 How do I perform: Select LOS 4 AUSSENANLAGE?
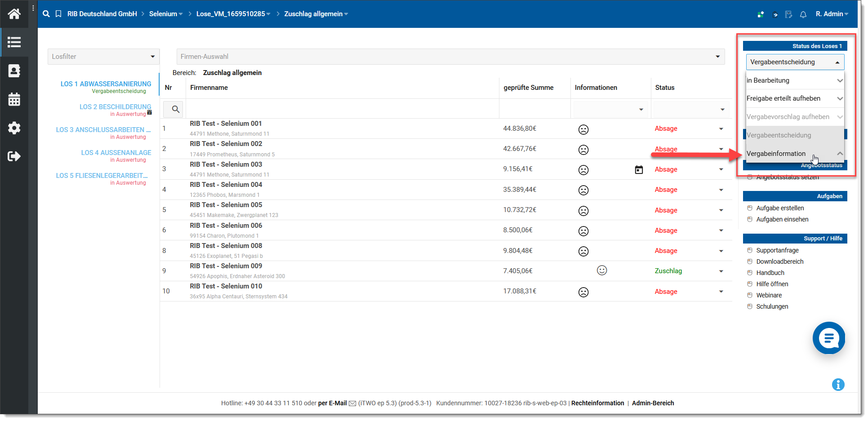116,153
